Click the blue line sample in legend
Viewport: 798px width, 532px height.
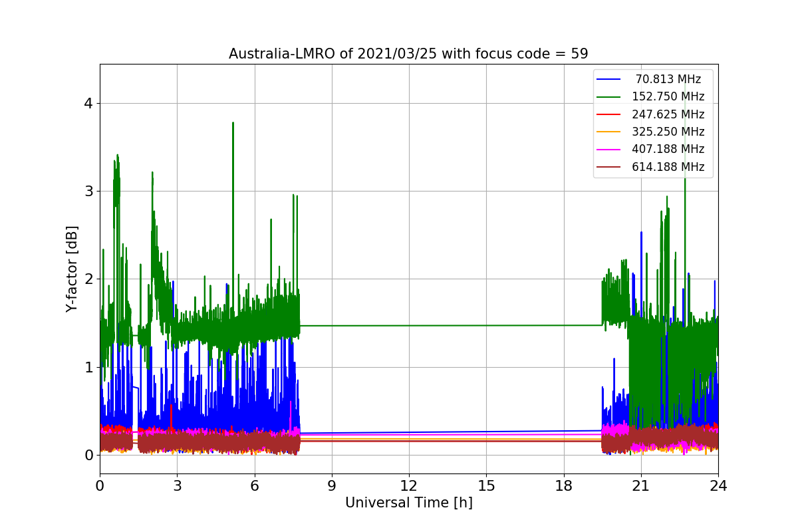point(609,79)
